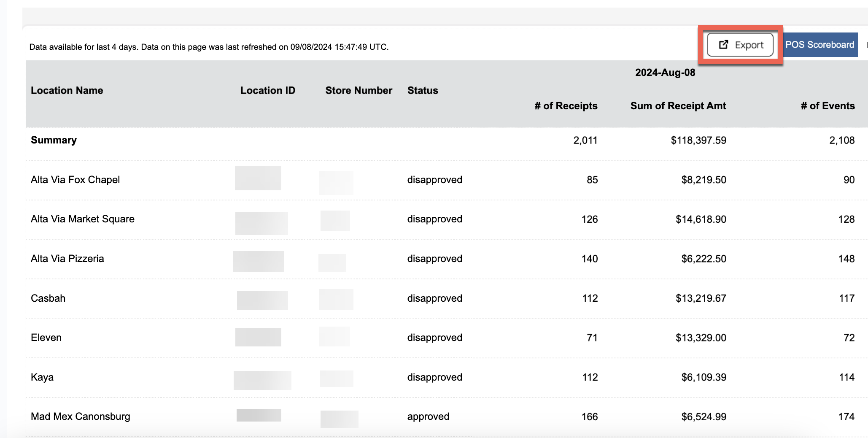Click the export arrow icon

[723, 45]
